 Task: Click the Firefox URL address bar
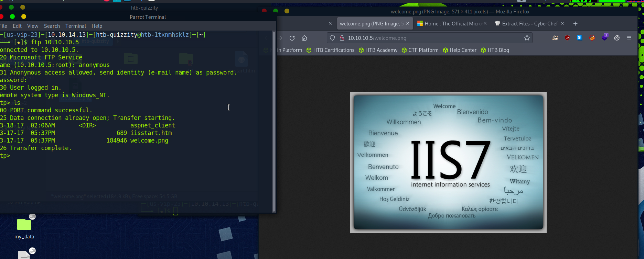tap(429, 38)
